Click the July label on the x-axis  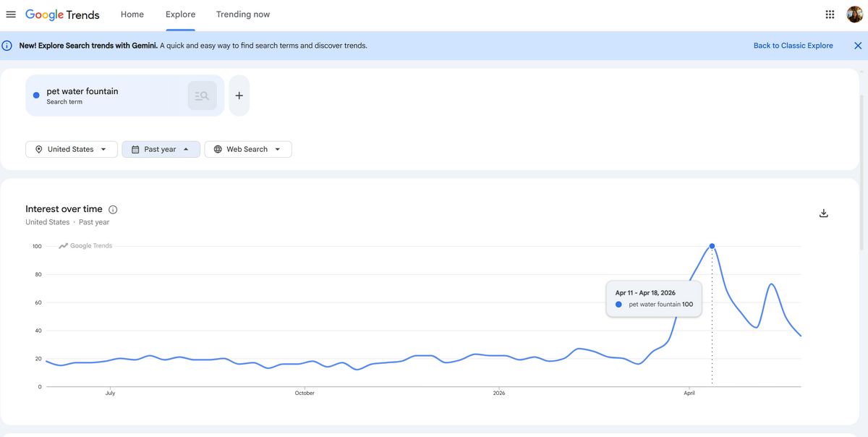(110, 393)
